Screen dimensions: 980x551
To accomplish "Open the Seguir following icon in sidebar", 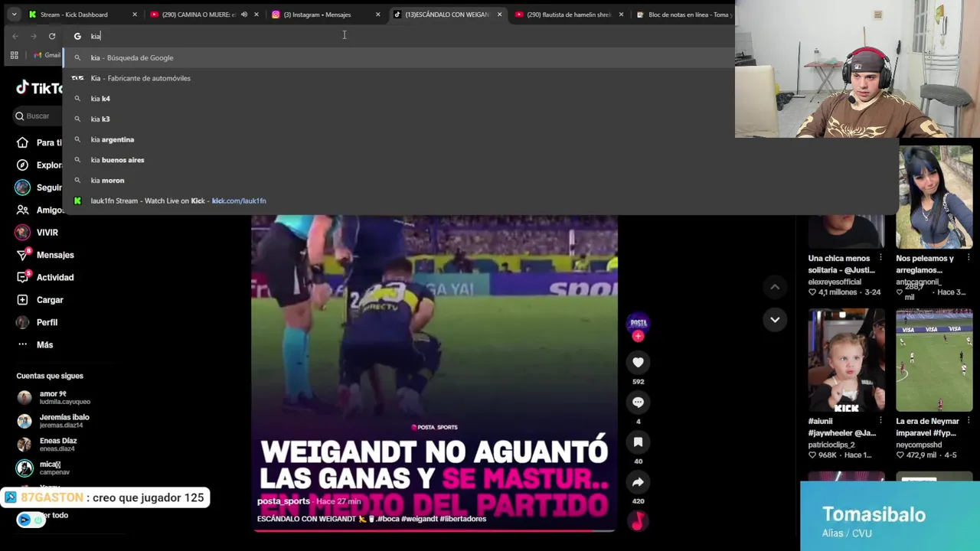I will (x=23, y=187).
